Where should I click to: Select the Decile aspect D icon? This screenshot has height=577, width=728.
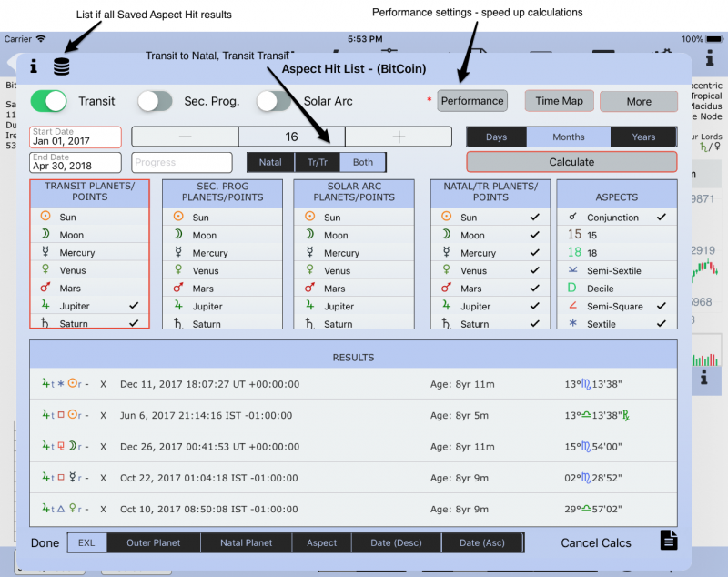[571, 288]
